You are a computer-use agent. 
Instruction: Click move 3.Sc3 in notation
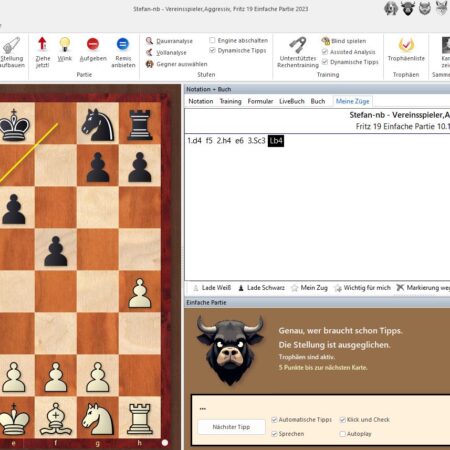256,141
